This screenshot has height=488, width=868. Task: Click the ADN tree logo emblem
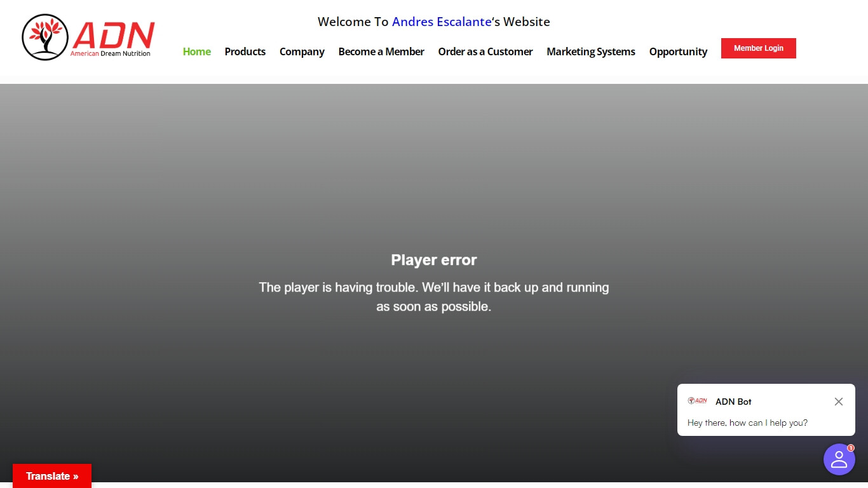click(45, 37)
